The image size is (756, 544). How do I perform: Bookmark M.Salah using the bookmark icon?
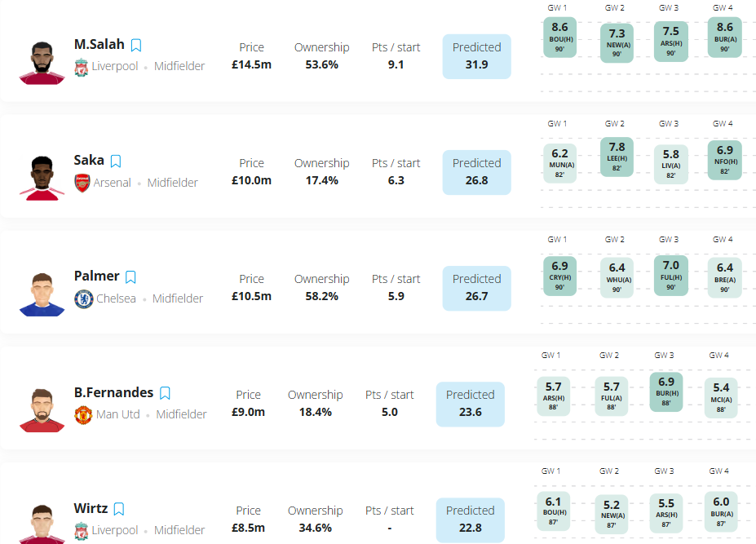pyautogui.click(x=136, y=46)
